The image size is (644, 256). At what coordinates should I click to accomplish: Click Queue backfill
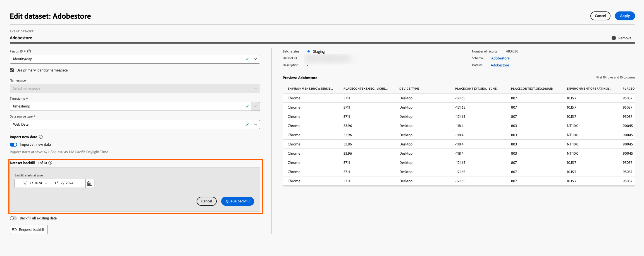point(237,201)
